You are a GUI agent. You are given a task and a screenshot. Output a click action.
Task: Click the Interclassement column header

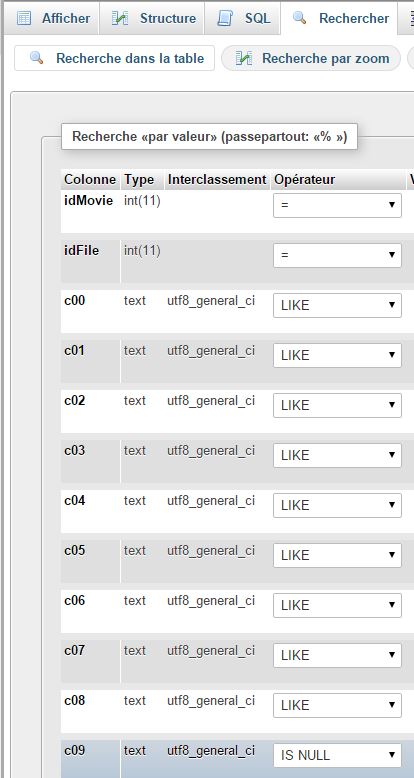[217, 180]
